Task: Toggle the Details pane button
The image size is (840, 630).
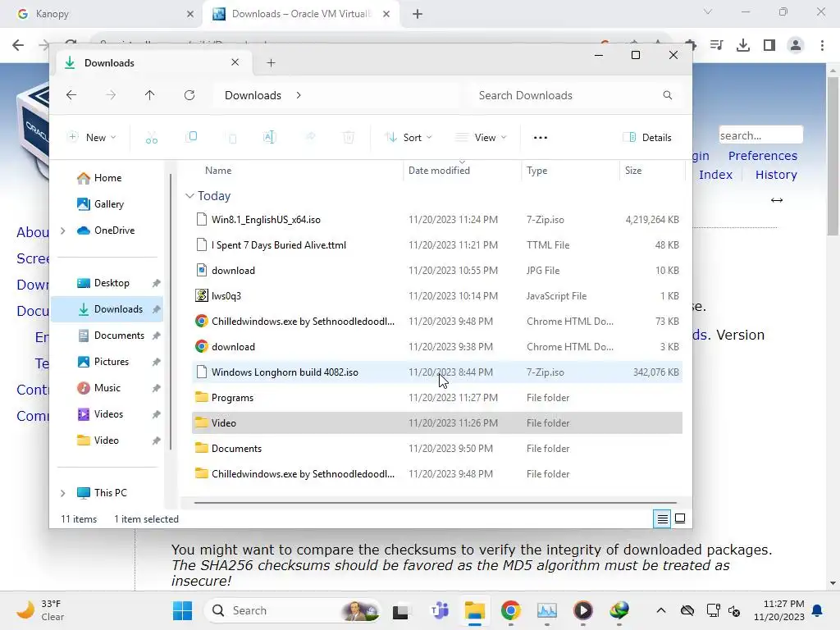Action: click(647, 138)
